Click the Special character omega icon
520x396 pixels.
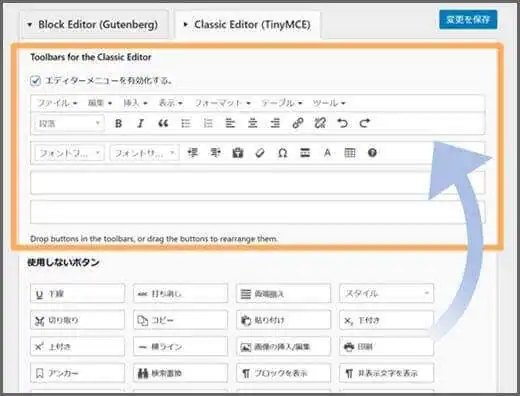pyautogui.click(x=282, y=153)
